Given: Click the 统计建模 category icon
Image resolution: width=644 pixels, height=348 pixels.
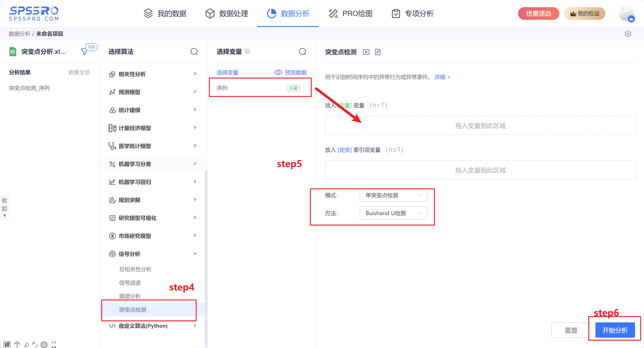Looking at the screenshot, I should (112, 110).
